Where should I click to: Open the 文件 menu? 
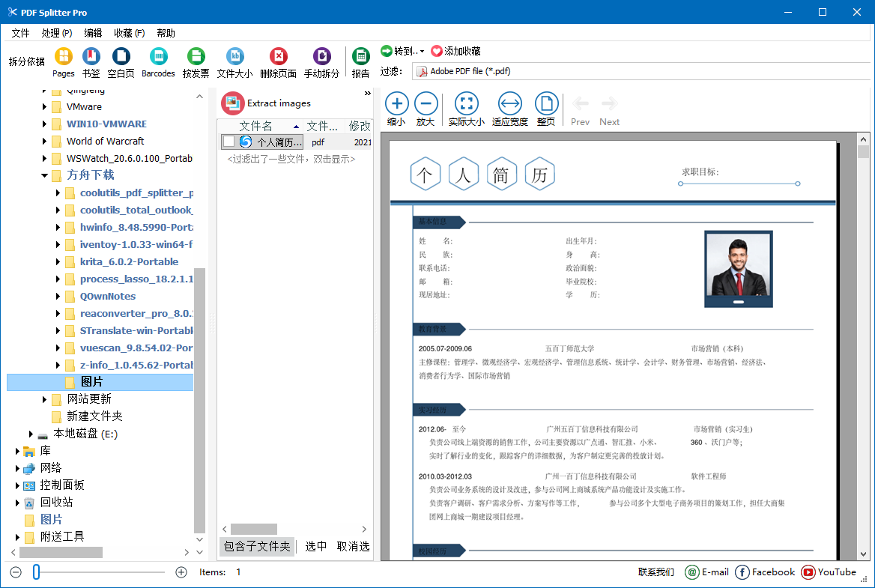(x=21, y=33)
